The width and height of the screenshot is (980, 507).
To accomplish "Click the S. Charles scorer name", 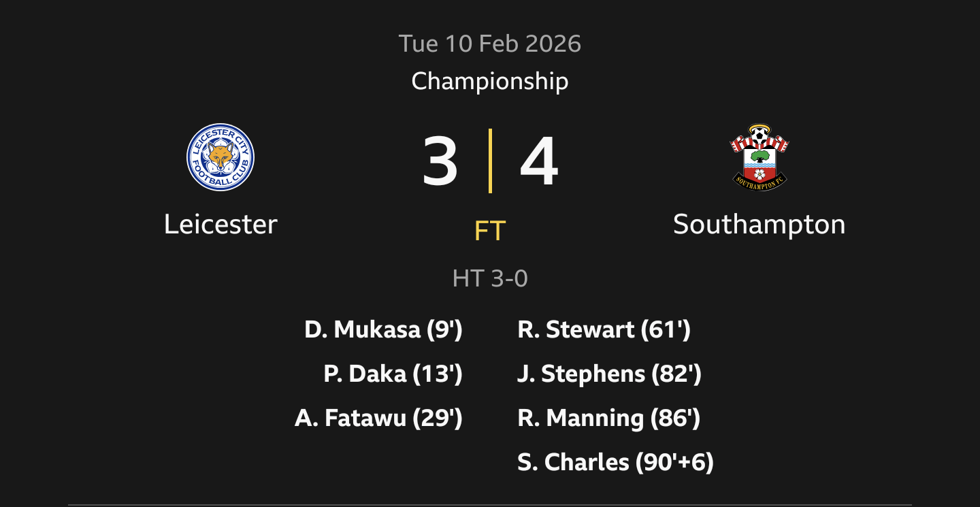I will click(x=573, y=462).
